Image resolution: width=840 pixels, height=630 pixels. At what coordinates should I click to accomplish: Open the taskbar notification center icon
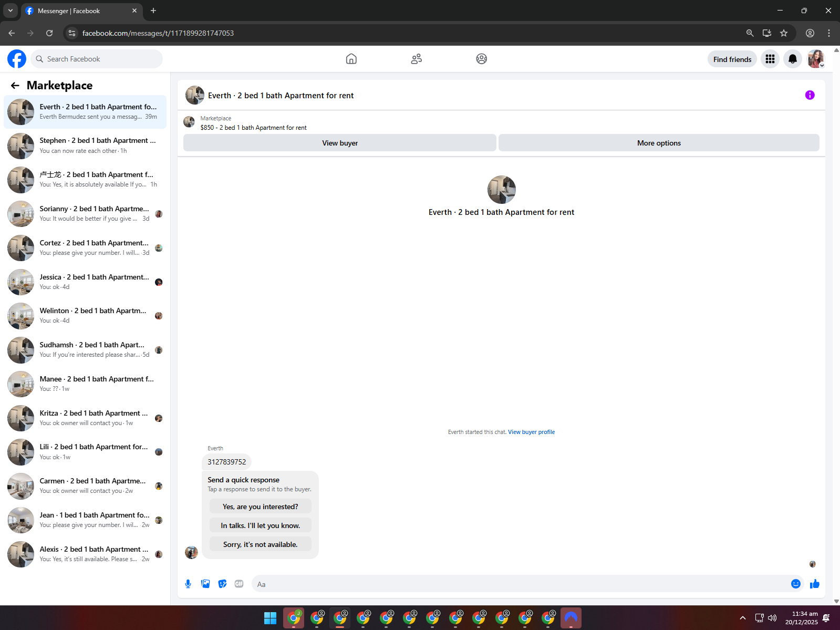coord(826,618)
